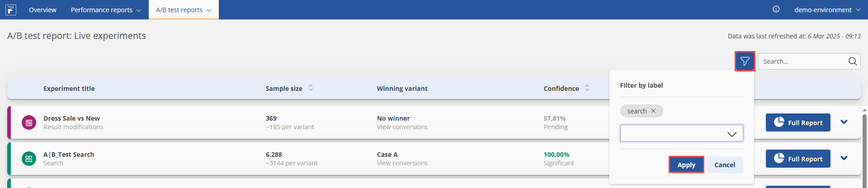Expand the A|B_Test Search row

pos(844,158)
